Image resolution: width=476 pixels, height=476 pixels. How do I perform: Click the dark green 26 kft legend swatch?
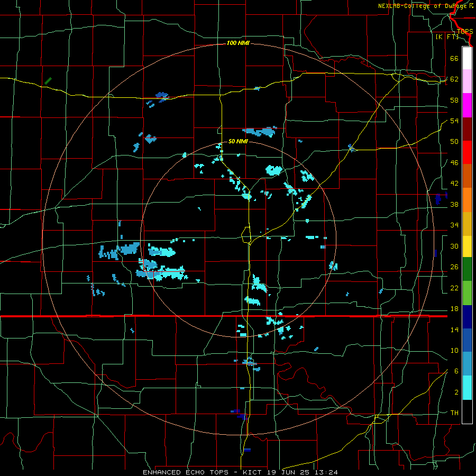(x=467, y=269)
